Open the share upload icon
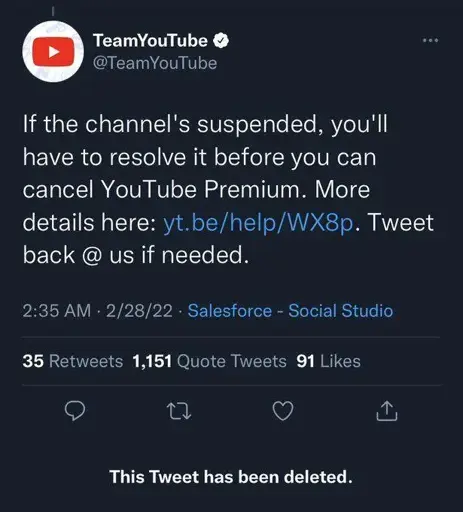This screenshot has height=512, width=463. pyautogui.click(x=387, y=411)
